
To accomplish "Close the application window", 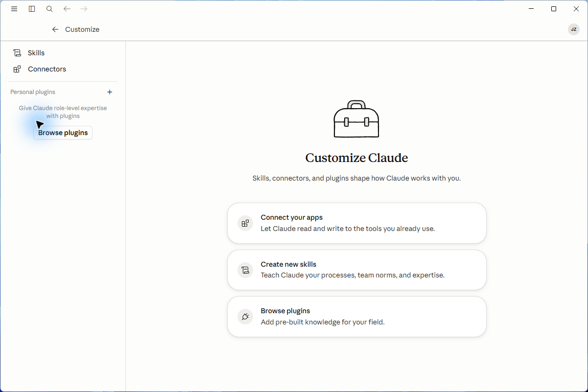I will pos(576,9).
